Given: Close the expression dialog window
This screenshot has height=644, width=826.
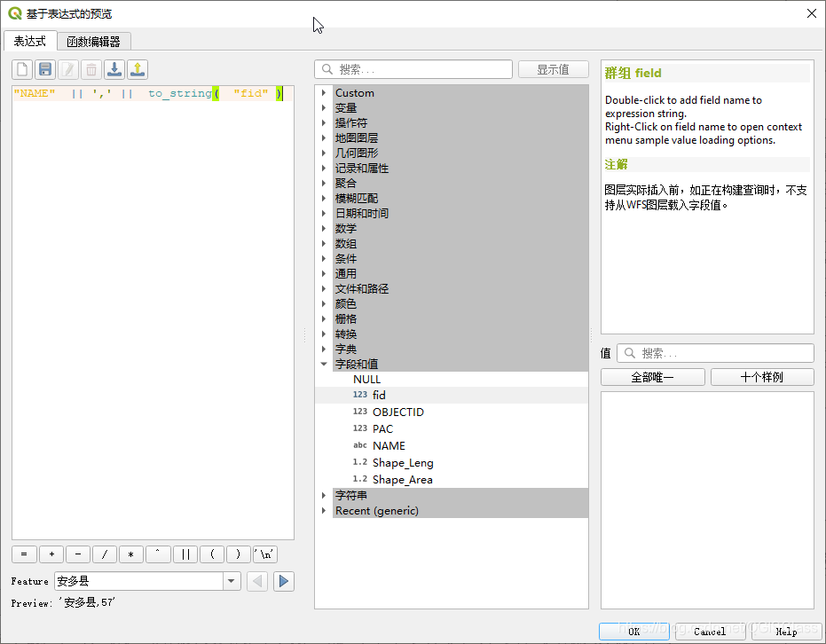Looking at the screenshot, I should pos(812,13).
